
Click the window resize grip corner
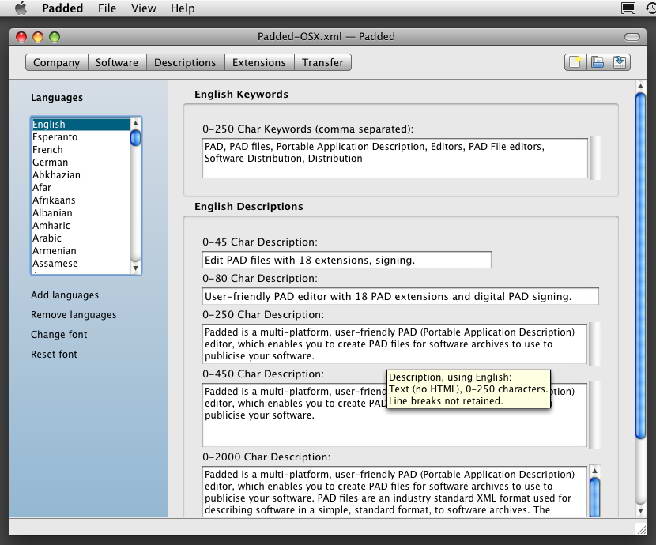pyautogui.click(x=641, y=530)
